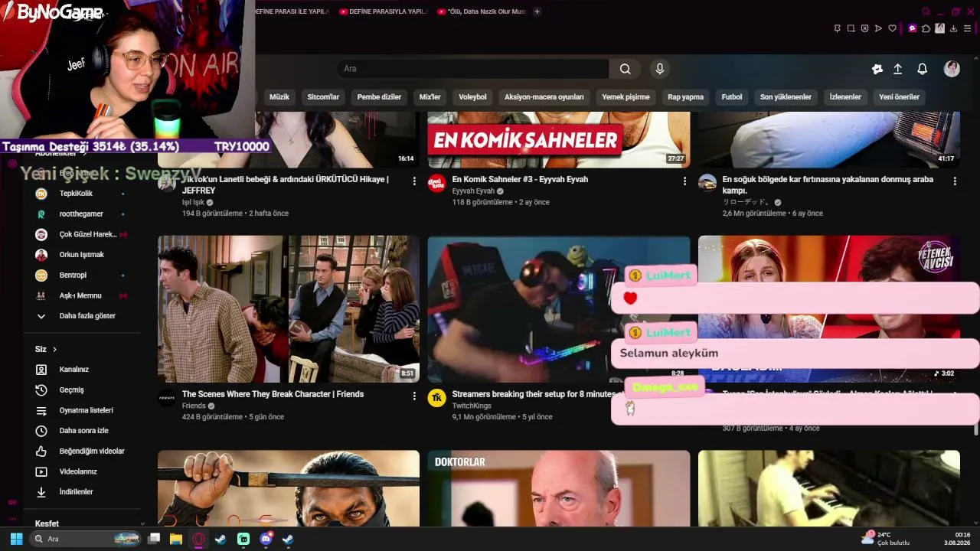Open the Orkun Işıtmak subscription channel

coord(83,255)
